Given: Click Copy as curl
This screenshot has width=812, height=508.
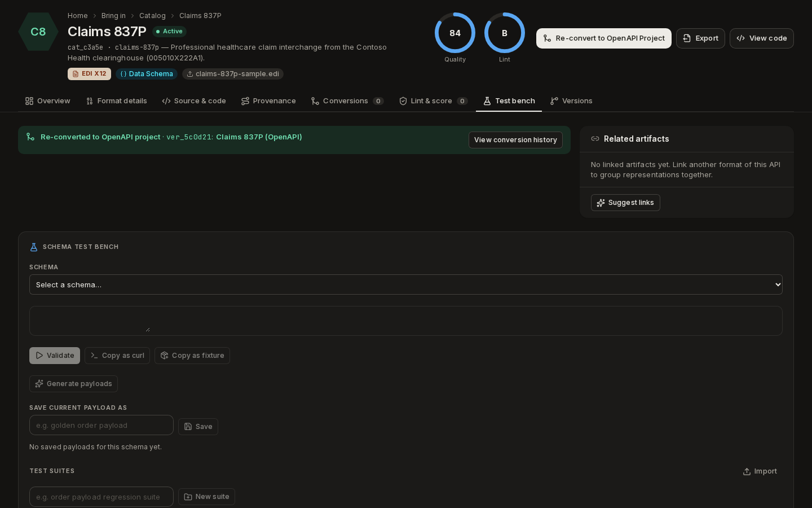Looking at the screenshot, I should [117, 356].
